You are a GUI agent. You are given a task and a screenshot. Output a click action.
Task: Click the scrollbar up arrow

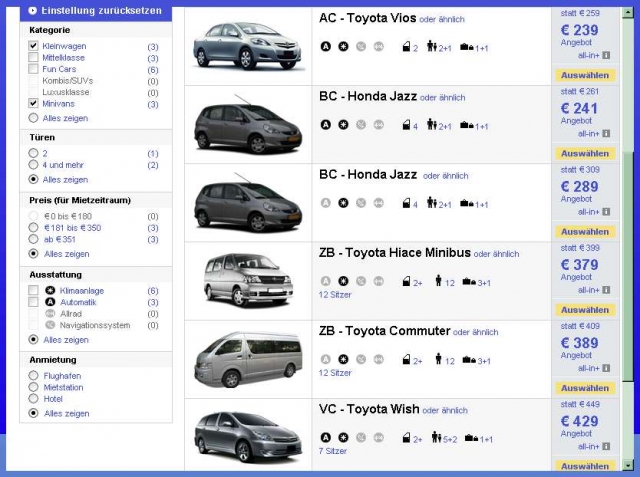click(628, 12)
